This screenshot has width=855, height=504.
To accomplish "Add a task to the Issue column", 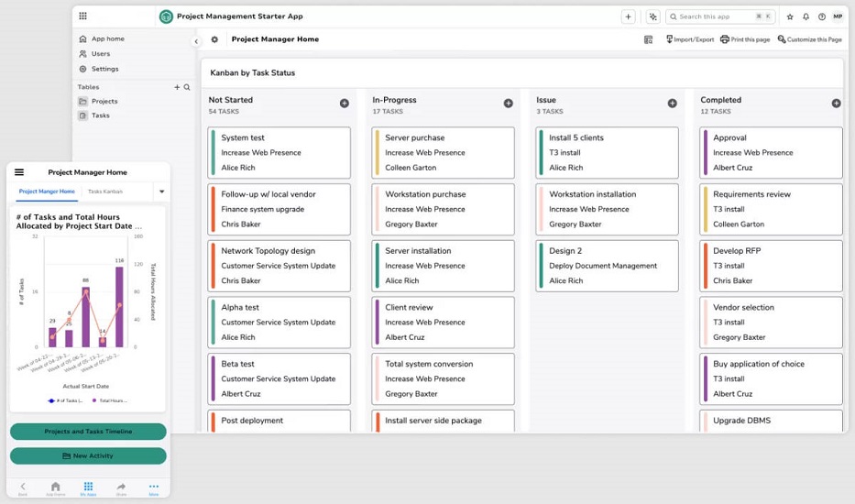I will (672, 104).
